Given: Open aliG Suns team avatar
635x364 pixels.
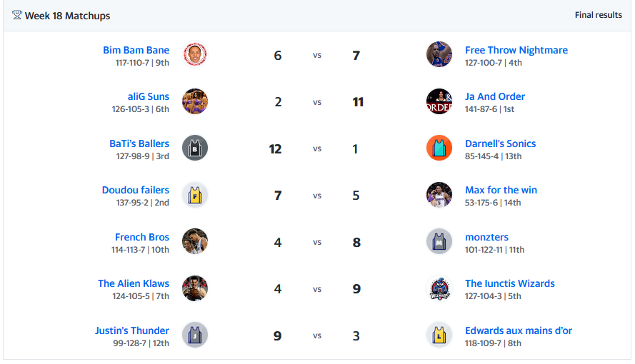Looking at the screenshot, I should tap(195, 101).
